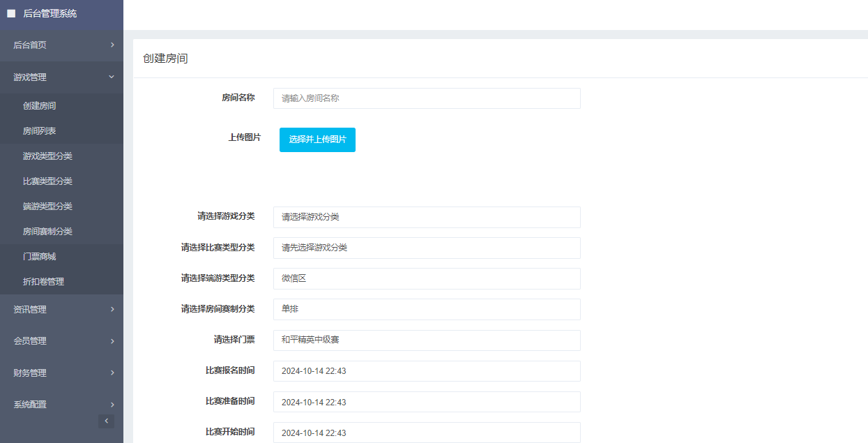This screenshot has width=868, height=443.
Task: Click the sidebar collapse arrow icon
Action: (x=106, y=421)
